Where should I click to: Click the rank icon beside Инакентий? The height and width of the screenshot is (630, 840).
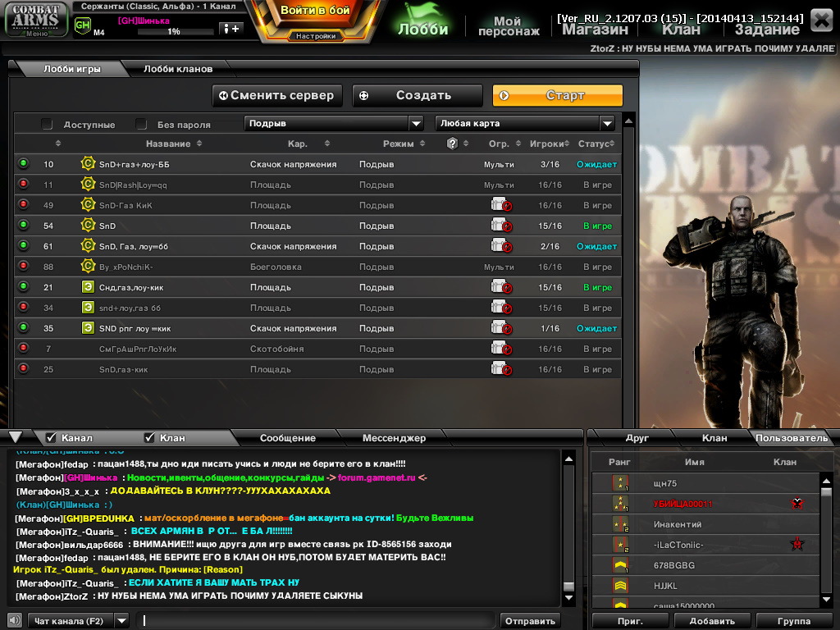620,524
